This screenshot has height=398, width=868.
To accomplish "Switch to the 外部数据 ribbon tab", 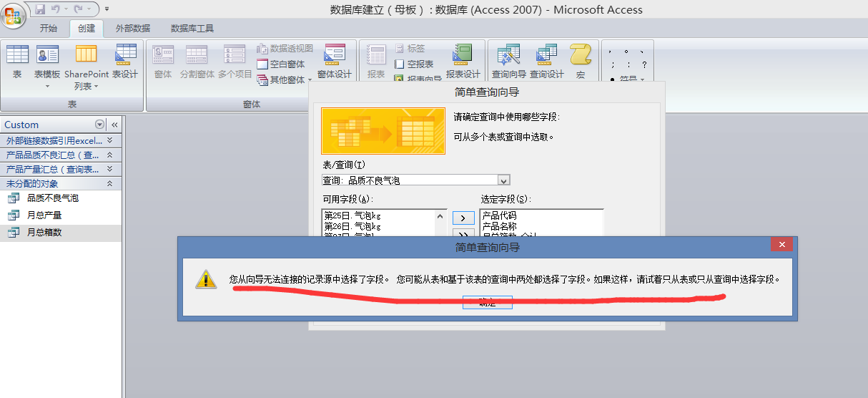I will 133,29.
